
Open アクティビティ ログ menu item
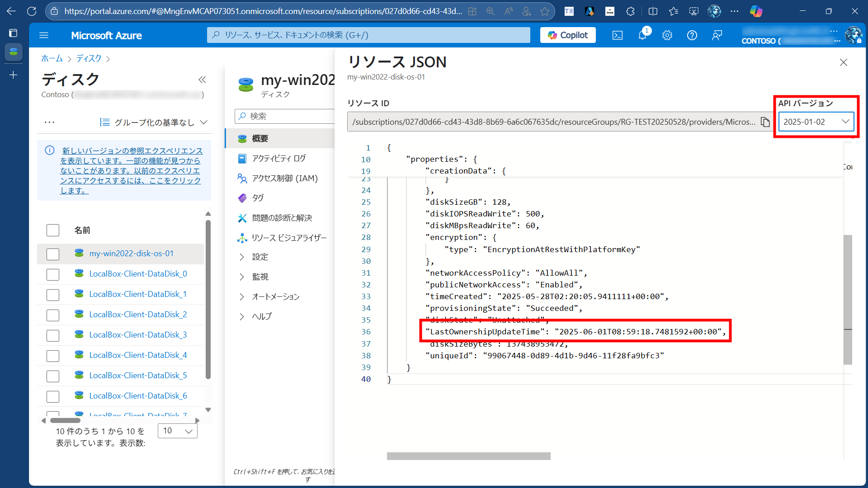[x=278, y=159]
